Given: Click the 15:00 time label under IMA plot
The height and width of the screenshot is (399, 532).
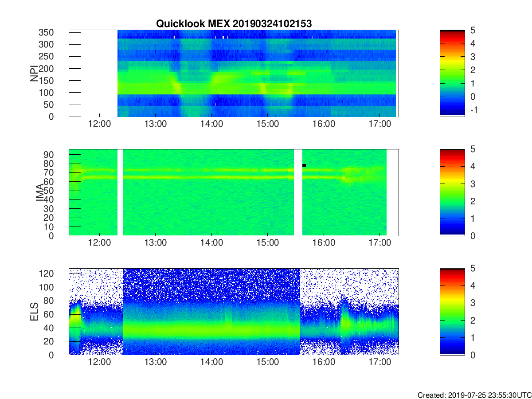Looking at the screenshot, I should pyautogui.click(x=268, y=243).
